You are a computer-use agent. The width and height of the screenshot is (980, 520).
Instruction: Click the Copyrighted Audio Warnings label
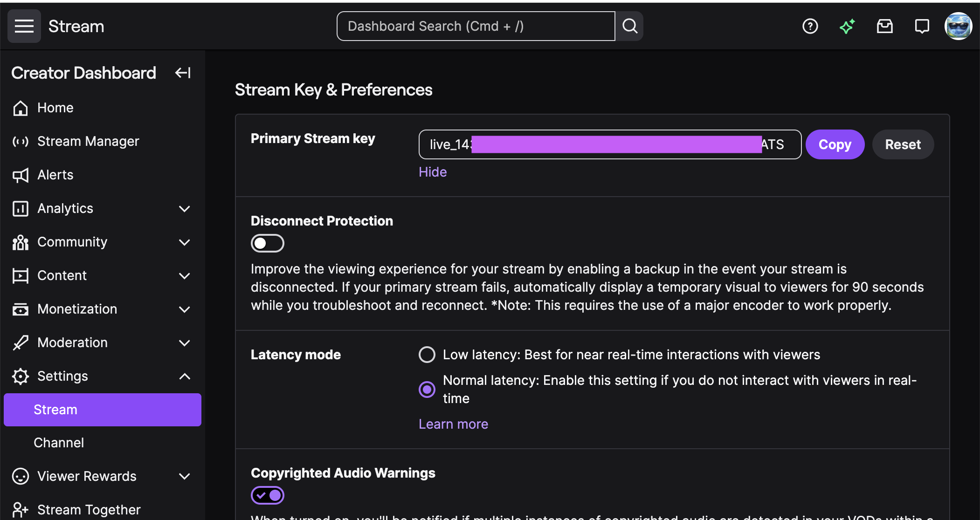(343, 473)
